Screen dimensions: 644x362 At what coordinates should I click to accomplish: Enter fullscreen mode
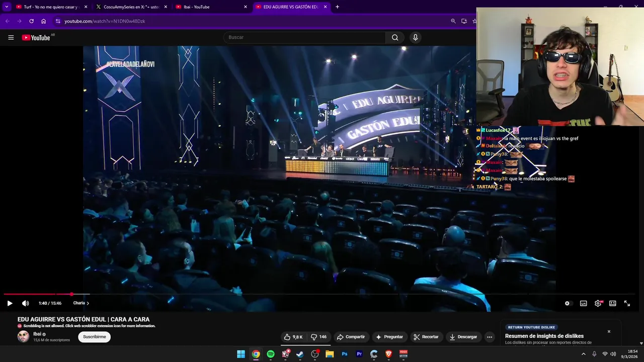627,303
